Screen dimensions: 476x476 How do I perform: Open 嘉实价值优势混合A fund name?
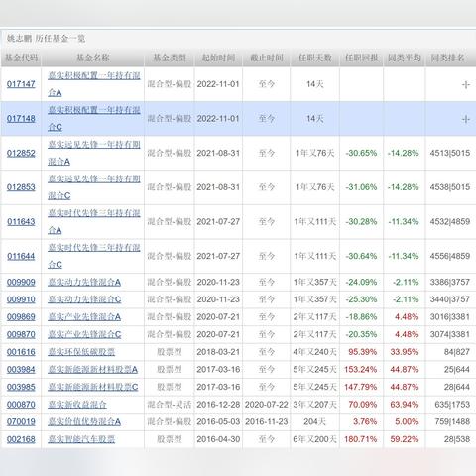[84, 422]
